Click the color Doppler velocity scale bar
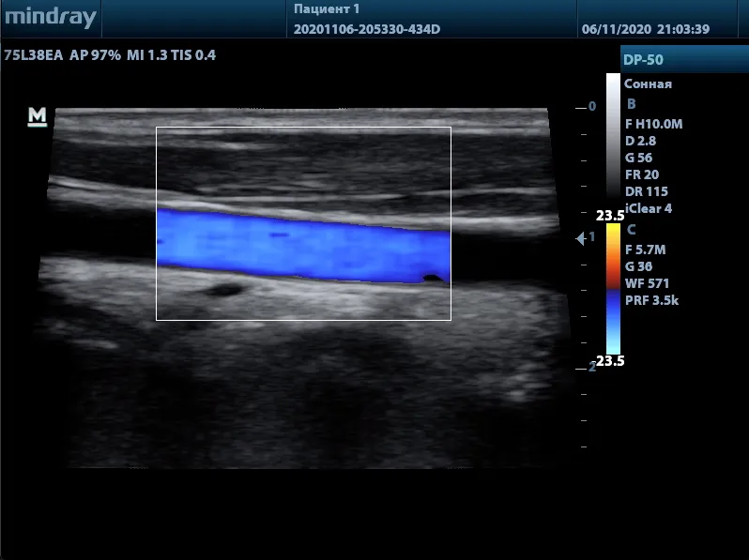Image resolution: width=749 pixels, height=560 pixels. tap(613, 291)
